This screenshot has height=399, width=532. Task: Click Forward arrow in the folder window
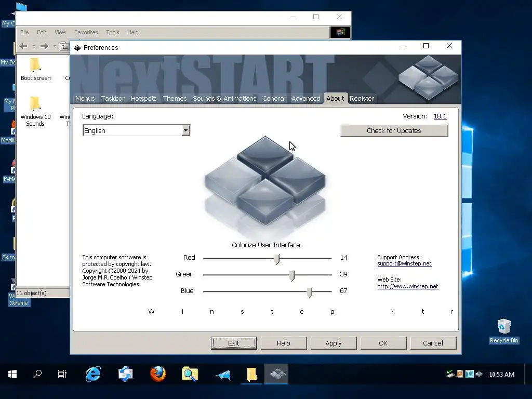(x=44, y=46)
